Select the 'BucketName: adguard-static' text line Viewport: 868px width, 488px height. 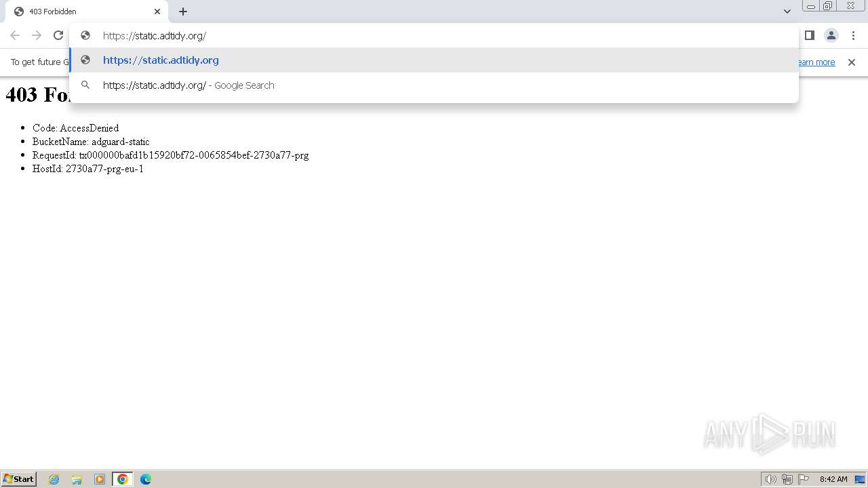pyautogui.click(x=91, y=142)
